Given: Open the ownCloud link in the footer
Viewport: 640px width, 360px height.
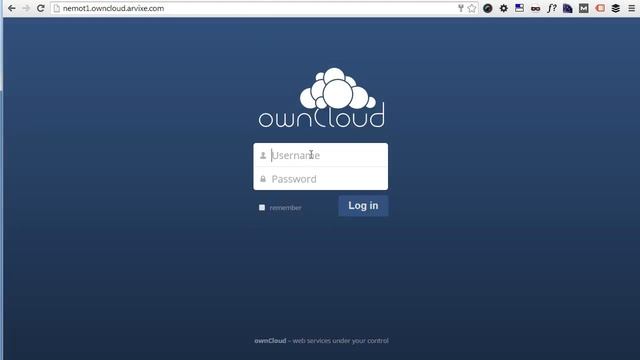Looking at the screenshot, I should 270,340.
